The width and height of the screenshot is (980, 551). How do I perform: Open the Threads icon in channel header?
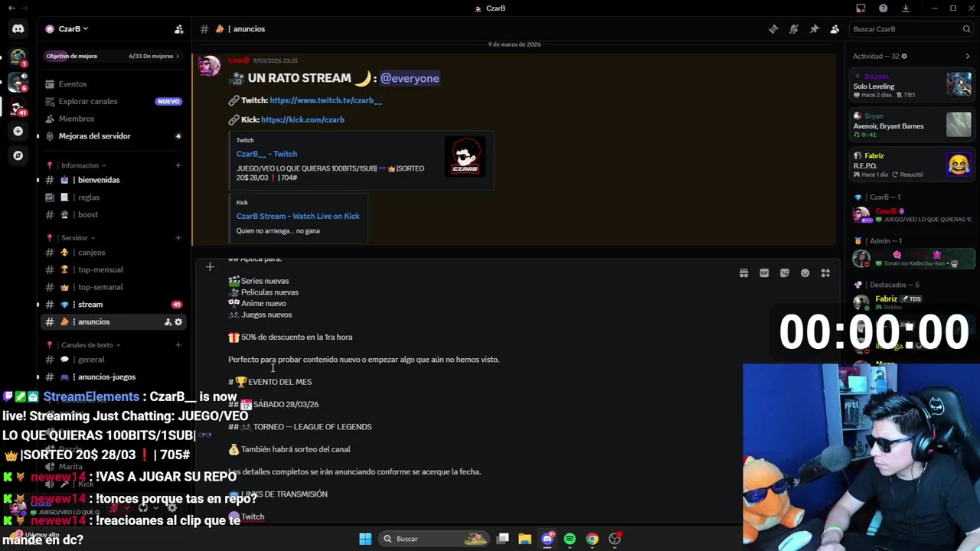[773, 29]
